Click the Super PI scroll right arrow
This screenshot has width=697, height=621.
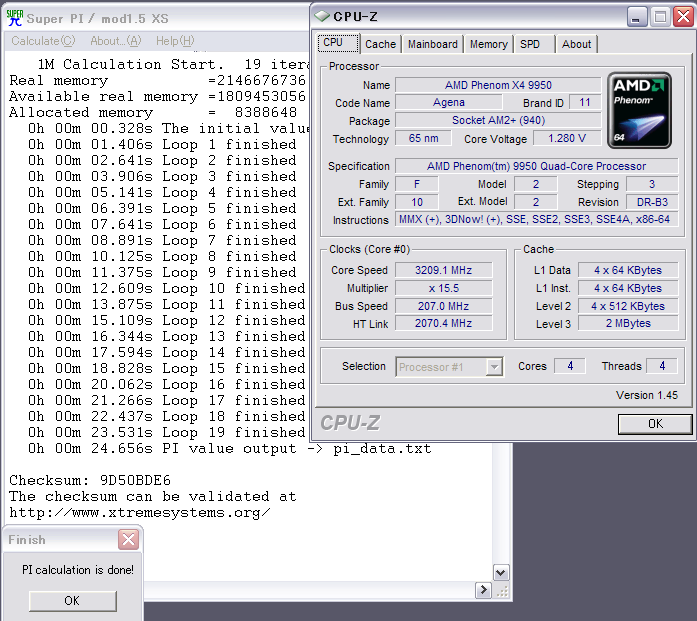[x=483, y=590]
